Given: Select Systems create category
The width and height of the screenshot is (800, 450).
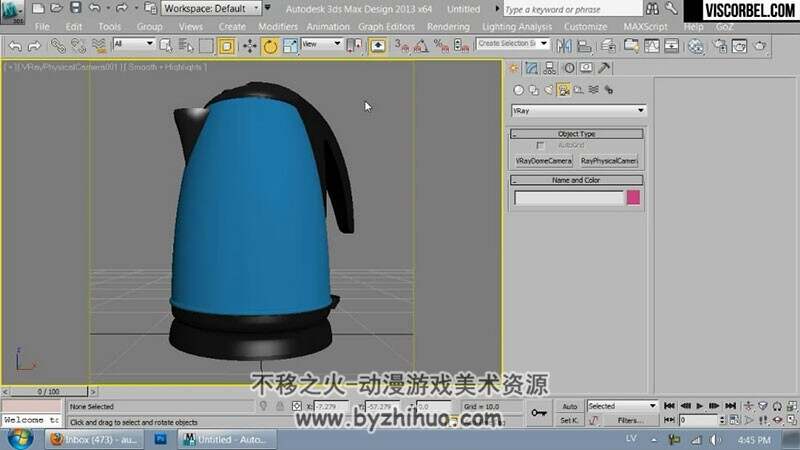Looking at the screenshot, I should click(x=609, y=90).
